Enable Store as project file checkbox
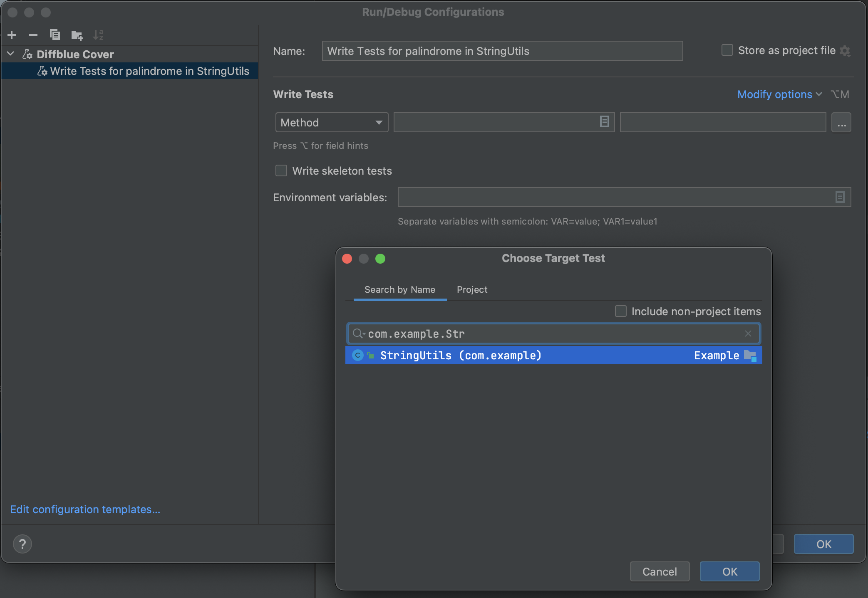The height and width of the screenshot is (598, 868). tap(727, 50)
